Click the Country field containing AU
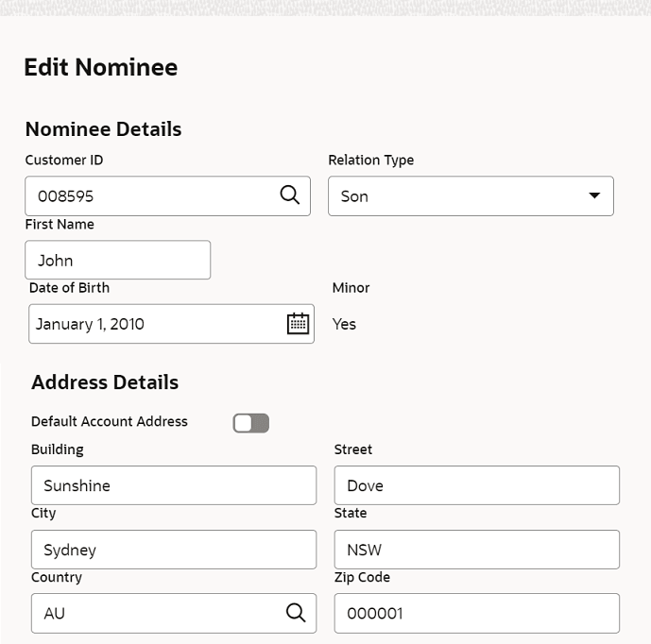The image size is (651, 644). pyautogui.click(x=156, y=613)
